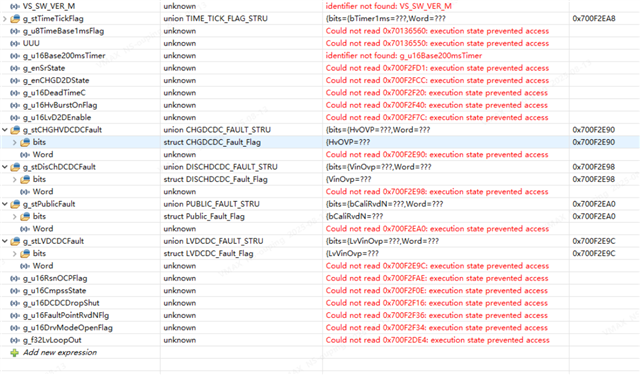
Task: Click the g_stCHGHVDCDCFault structure icon
Action: tap(15, 130)
